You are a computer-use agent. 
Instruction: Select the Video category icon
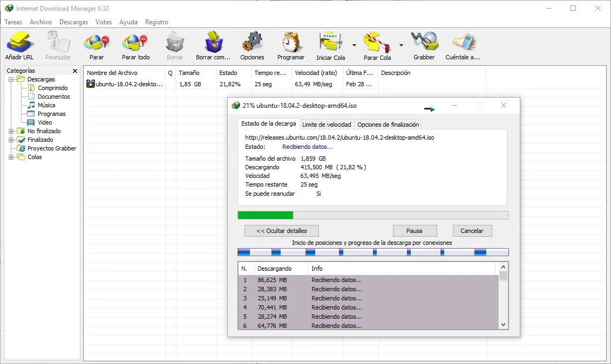(x=31, y=122)
